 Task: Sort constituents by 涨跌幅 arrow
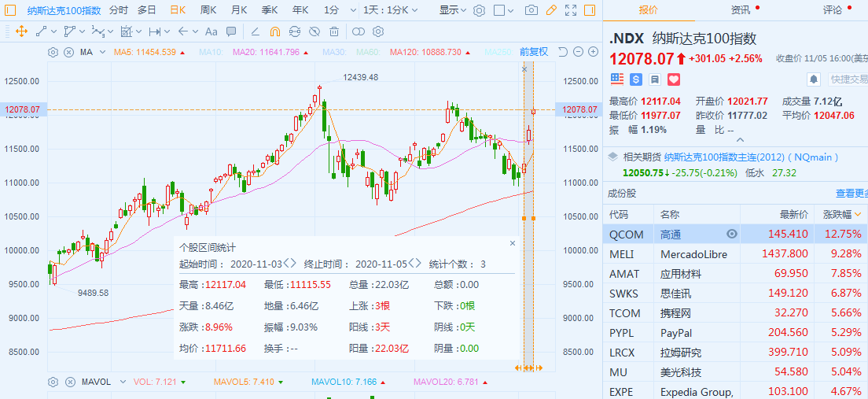[859, 215]
